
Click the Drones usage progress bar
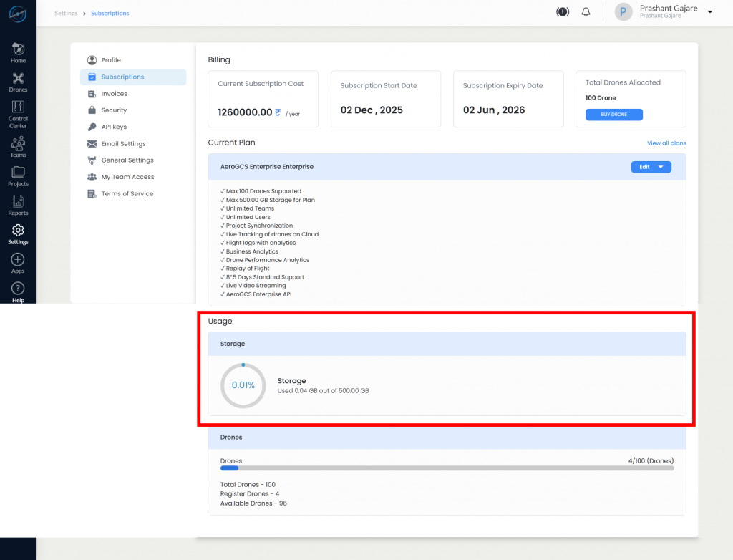tap(447, 468)
